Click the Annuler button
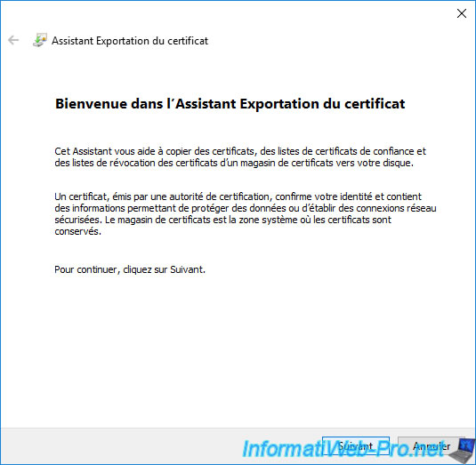 tap(431, 445)
